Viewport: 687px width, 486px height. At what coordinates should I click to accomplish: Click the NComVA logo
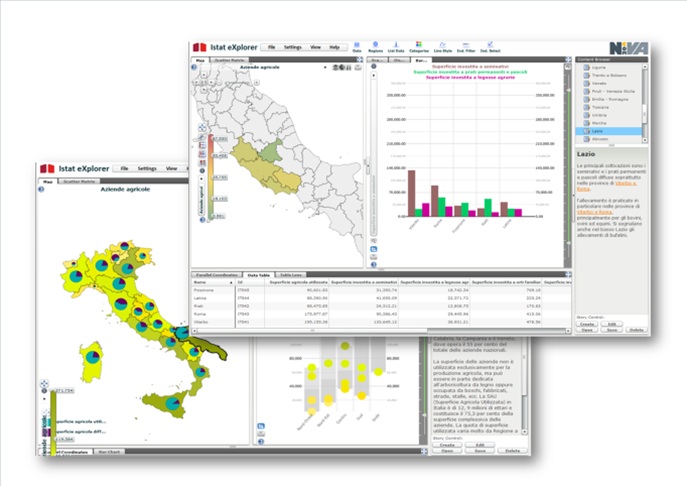point(628,48)
